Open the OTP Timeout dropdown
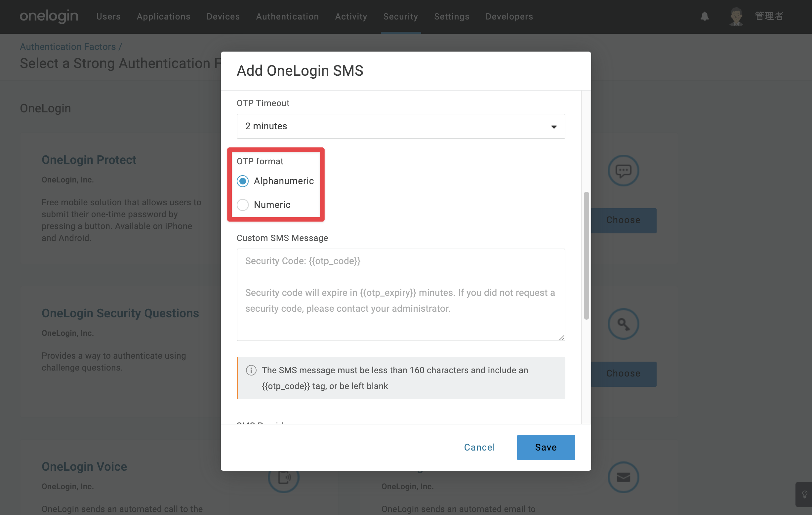 point(401,126)
